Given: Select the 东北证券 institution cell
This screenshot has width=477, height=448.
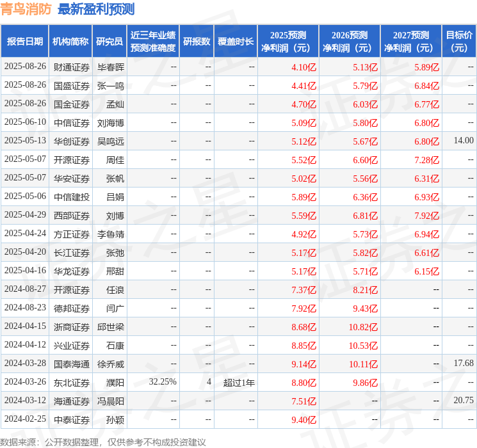Looking at the screenshot, I should pyautogui.click(x=72, y=383).
